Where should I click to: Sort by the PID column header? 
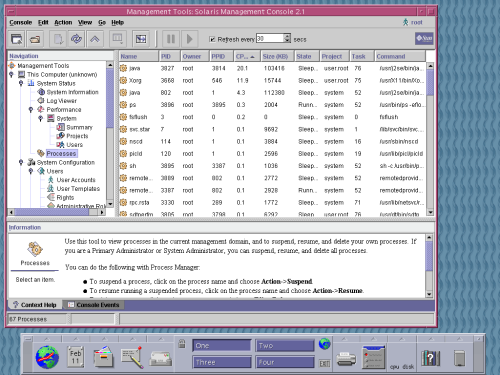tap(169, 56)
